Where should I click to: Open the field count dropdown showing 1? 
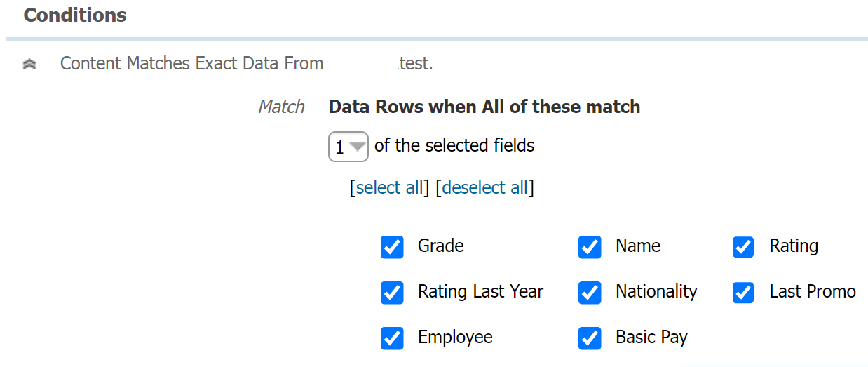point(348,147)
